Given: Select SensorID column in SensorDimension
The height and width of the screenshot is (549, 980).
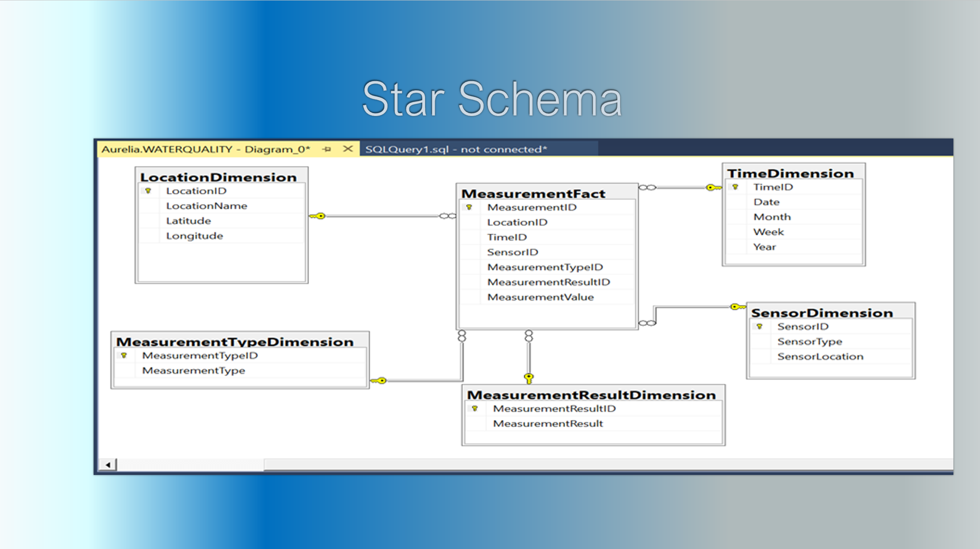Looking at the screenshot, I should (831, 326).
